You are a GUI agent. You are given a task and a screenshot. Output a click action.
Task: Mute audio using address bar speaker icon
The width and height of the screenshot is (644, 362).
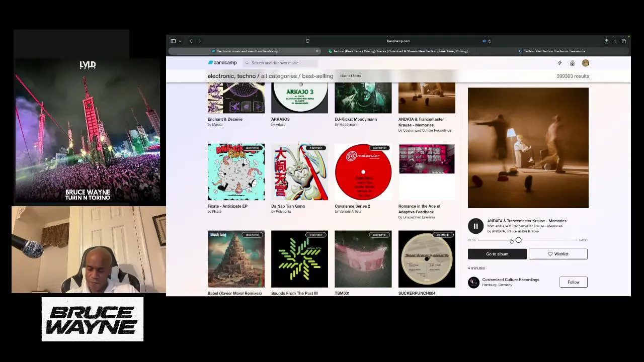[x=484, y=41]
